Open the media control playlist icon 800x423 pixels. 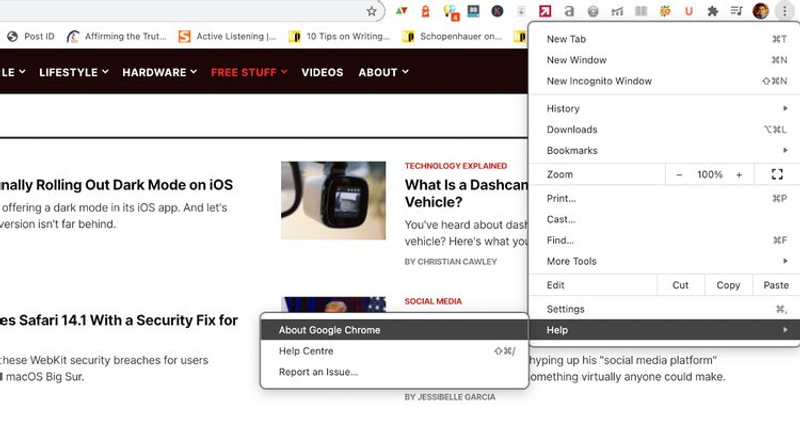pos(737,11)
